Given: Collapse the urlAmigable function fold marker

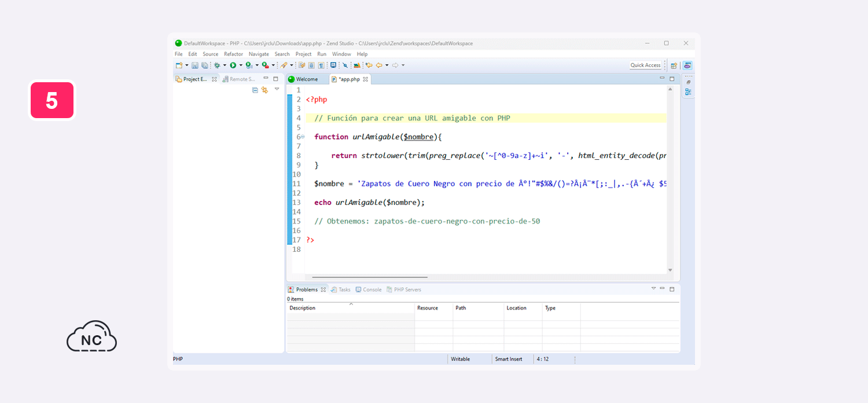Looking at the screenshot, I should click(x=303, y=137).
